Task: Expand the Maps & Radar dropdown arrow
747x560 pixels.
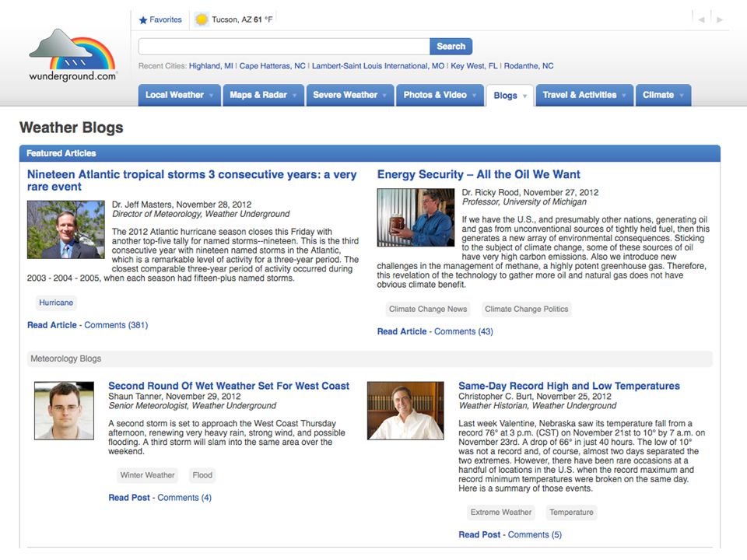Action: [294, 95]
